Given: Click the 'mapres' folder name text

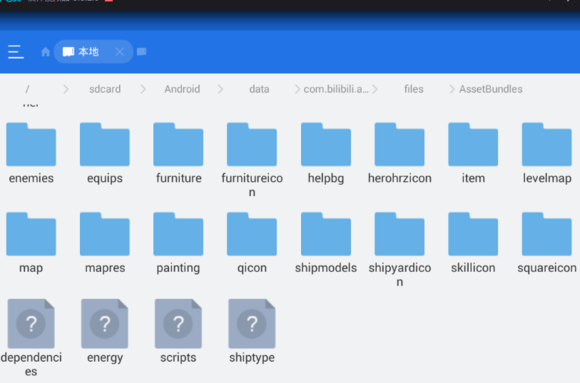Looking at the screenshot, I should pos(105,268).
